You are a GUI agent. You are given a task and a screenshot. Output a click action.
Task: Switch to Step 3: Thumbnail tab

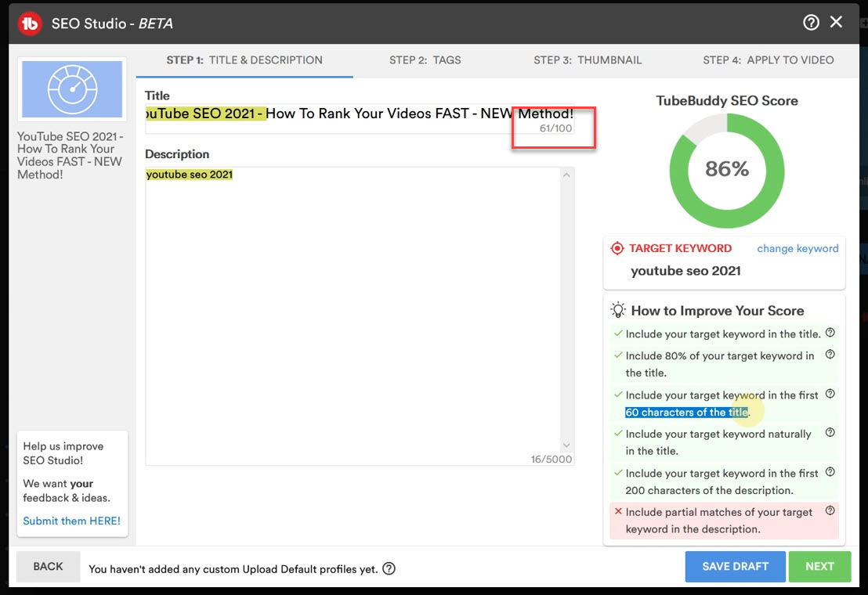pos(588,60)
